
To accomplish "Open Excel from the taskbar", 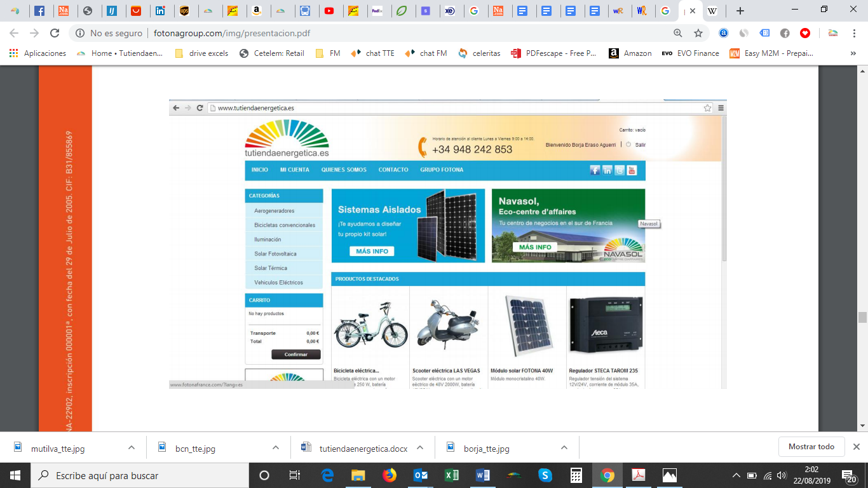I will click(452, 475).
